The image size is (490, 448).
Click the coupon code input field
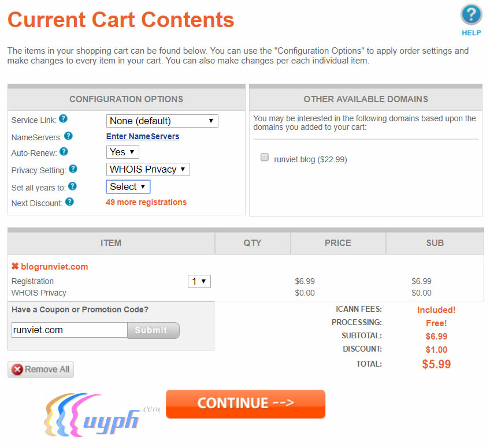point(69,330)
